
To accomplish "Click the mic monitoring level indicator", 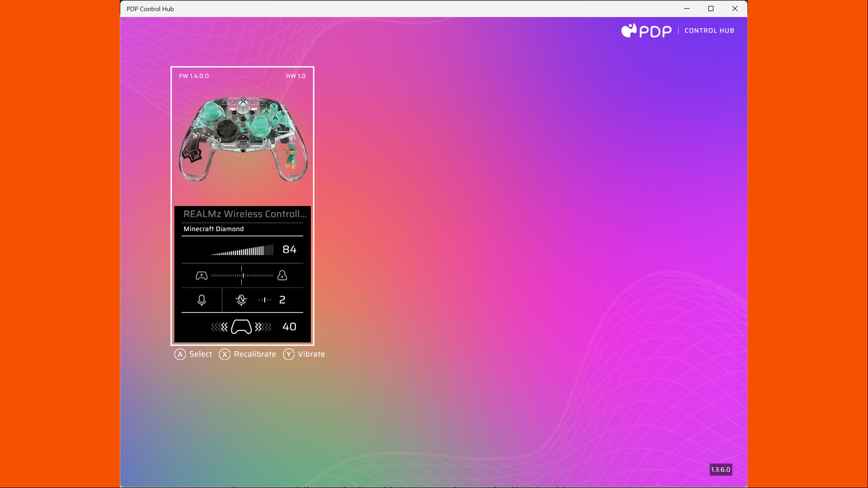I will (x=265, y=300).
